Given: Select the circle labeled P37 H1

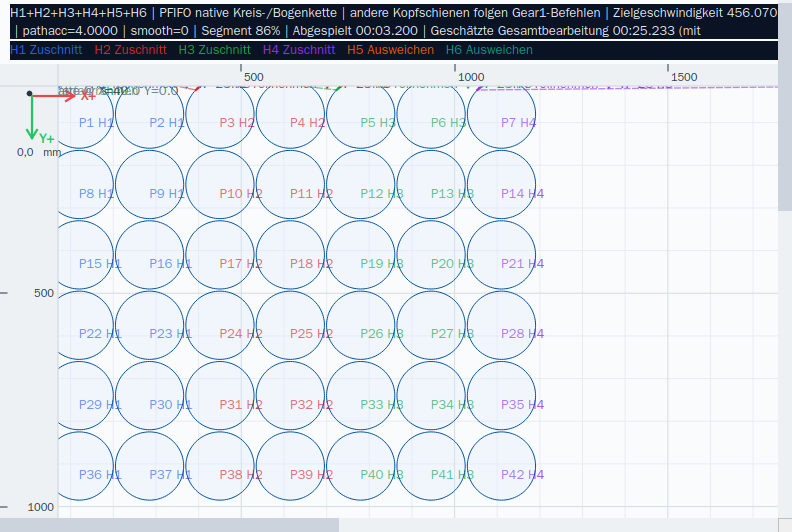Looking at the screenshot, I should pos(150,466).
